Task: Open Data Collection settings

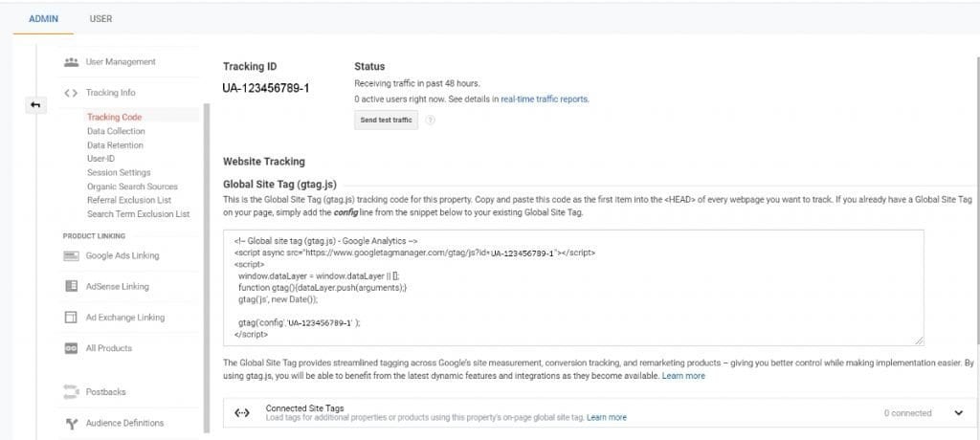Action: [x=116, y=131]
